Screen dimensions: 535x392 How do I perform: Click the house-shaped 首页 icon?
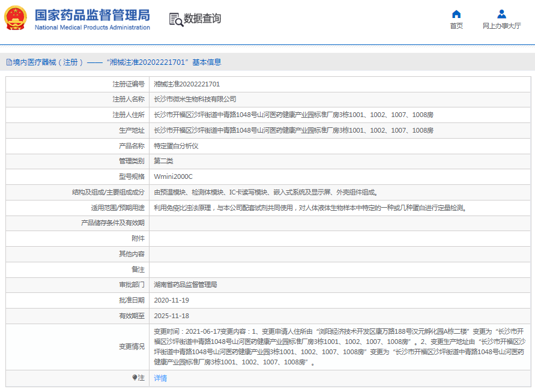click(x=456, y=14)
